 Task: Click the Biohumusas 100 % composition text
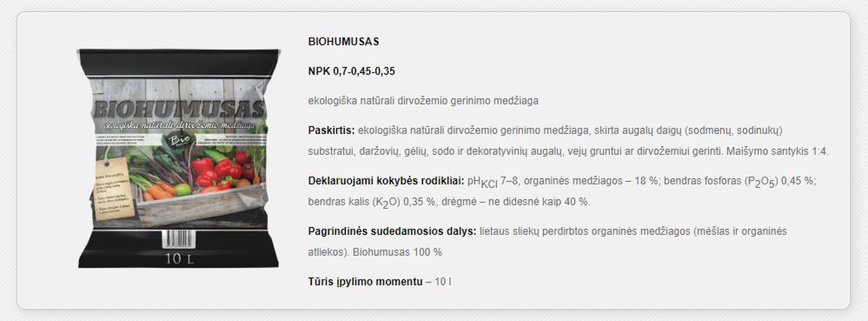(397, 252)
